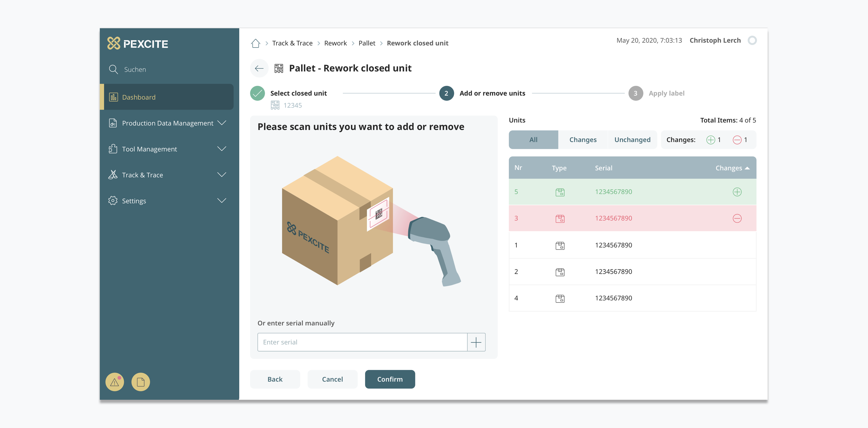
Task: Switch to the Changes tab
Action: coord(583,140)
